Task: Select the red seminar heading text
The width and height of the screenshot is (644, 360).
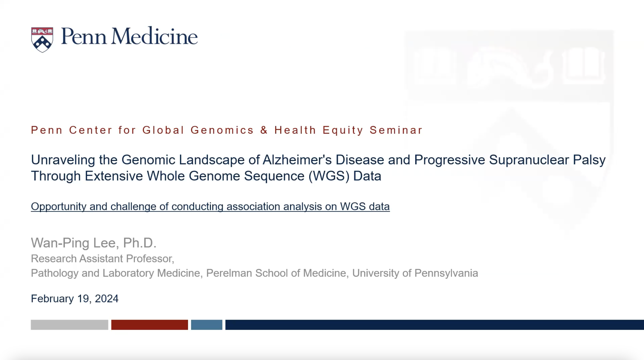Action: pyautogui.click(x=227, y=130)
